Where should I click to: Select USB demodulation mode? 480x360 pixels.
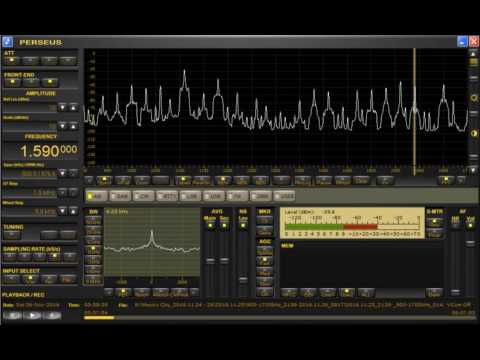point(214,196)
